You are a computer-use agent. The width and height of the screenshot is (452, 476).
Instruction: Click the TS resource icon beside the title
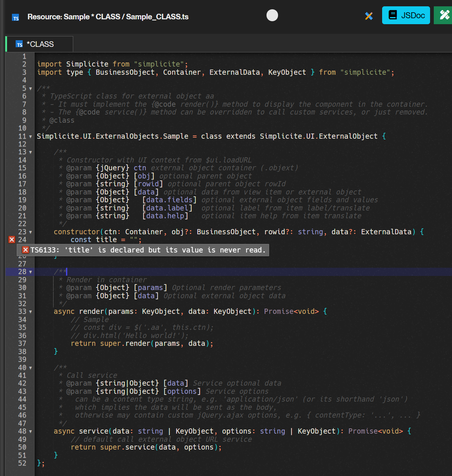16,17
